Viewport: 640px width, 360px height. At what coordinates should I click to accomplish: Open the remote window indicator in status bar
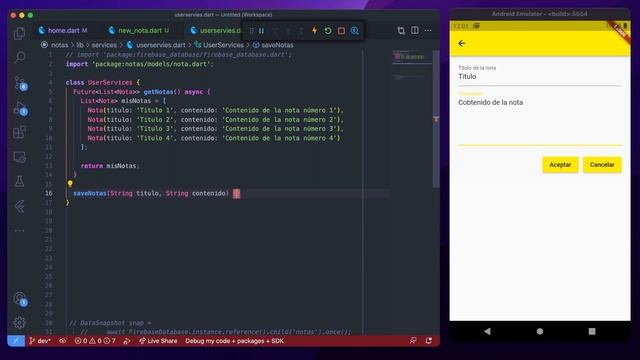click(16, 341)
